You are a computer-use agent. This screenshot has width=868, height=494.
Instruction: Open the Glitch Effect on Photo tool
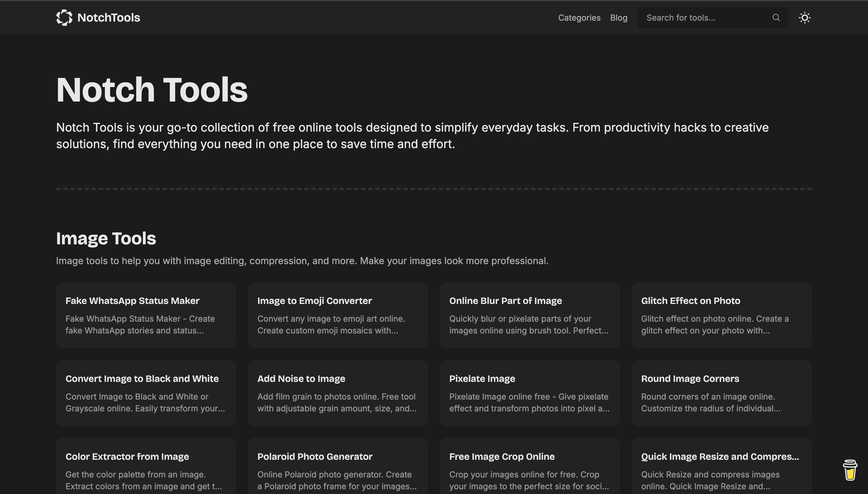point(721,315)
